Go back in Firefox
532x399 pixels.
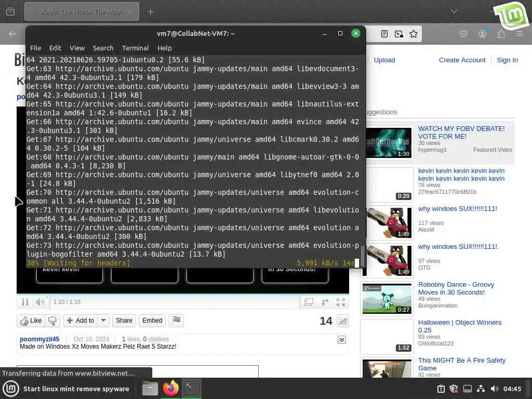pyautogui.click(x=12, y=34)
